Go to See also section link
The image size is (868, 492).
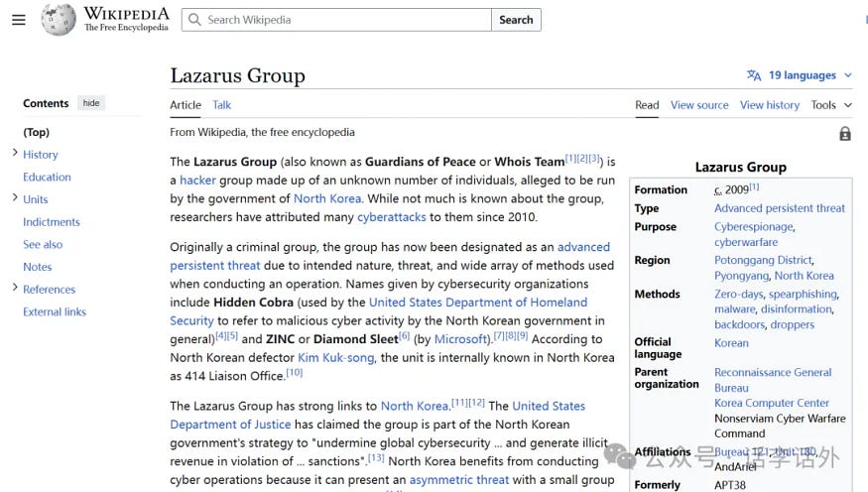(43, 245)
